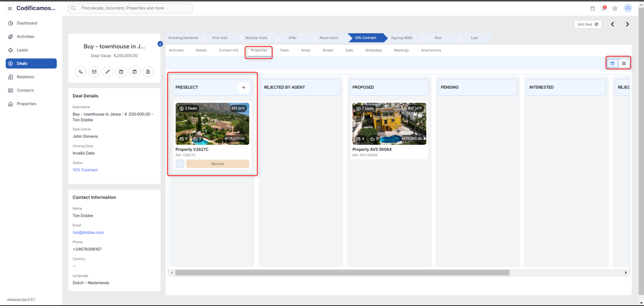Open the settings gear in top bar
Viewport: 644px width, 306px height.
coord(615,8)
